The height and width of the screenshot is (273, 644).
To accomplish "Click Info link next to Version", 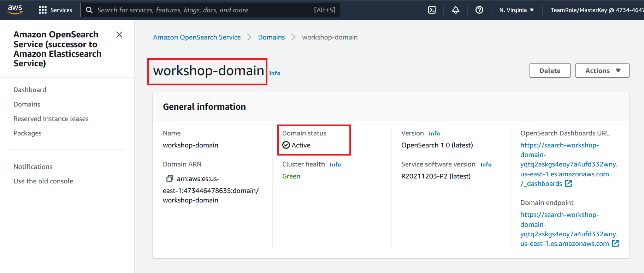I will 434,133.
